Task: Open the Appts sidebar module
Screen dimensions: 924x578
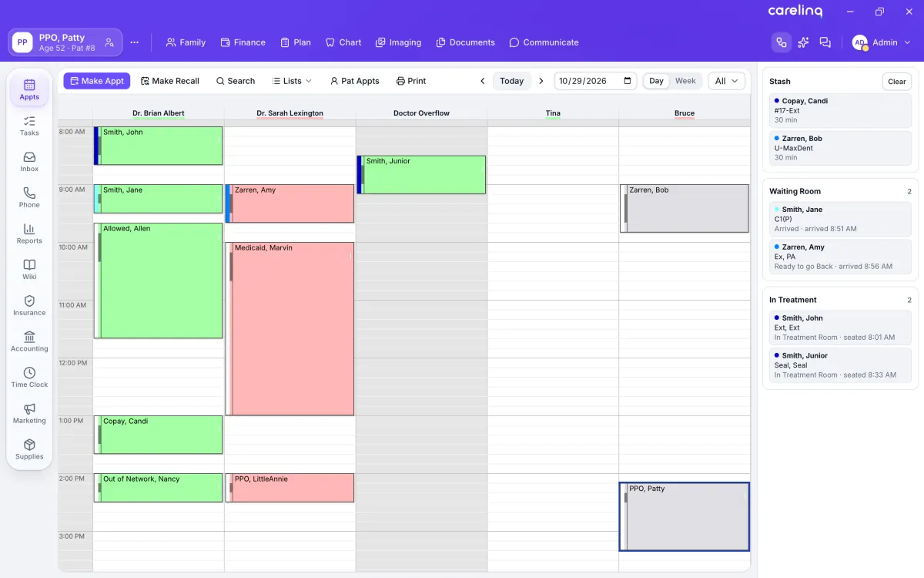Action: pyautogui.click(x=29, y=89)
